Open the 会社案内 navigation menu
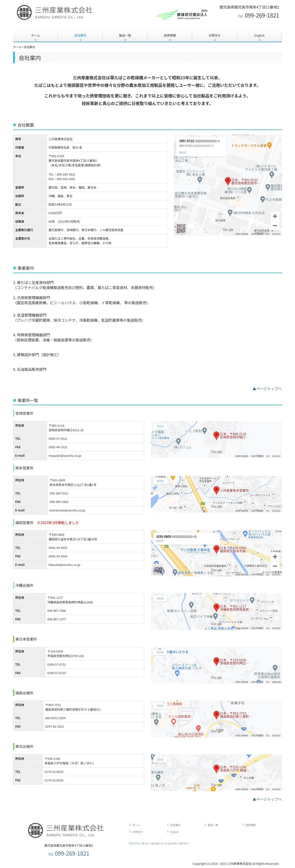295x868 pixels. [x=80, y=36]
